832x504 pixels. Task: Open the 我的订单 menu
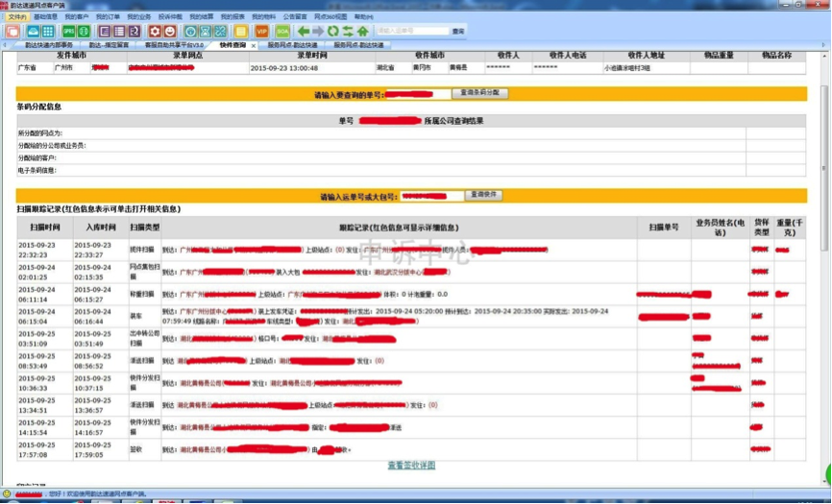tap(108, 17)
